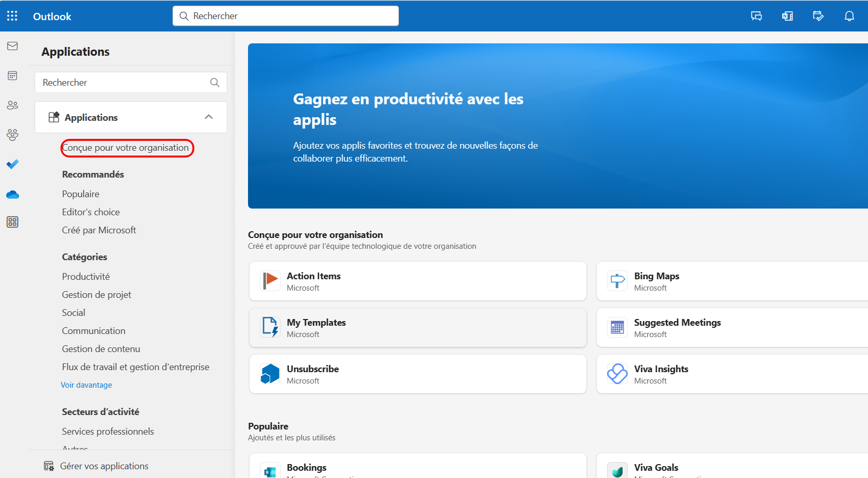Viewport: 868px width, 478px height.
Task: Select Conçue pour votre organisation
Action: tap(126, 148)
